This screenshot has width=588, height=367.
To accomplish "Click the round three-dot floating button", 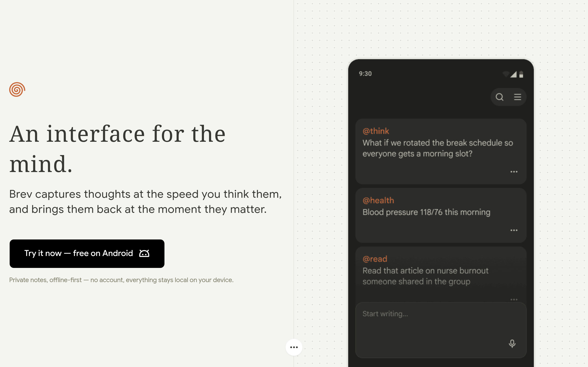I will pos(294,347).
